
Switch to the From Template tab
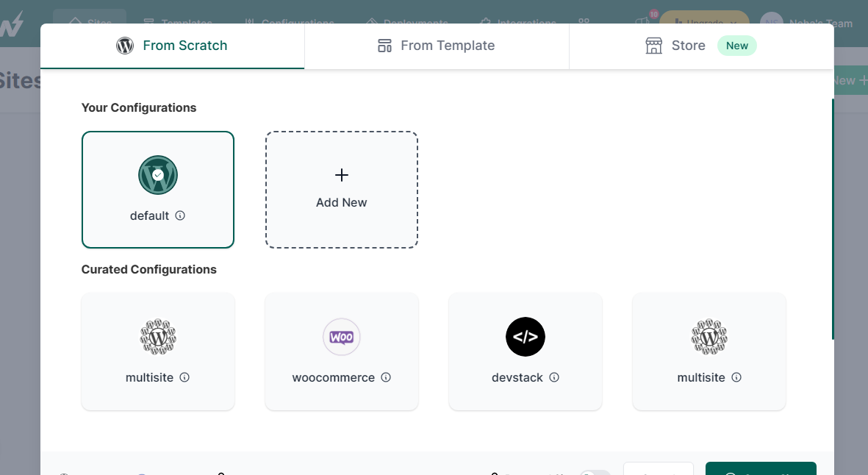(x=437, y=46)
